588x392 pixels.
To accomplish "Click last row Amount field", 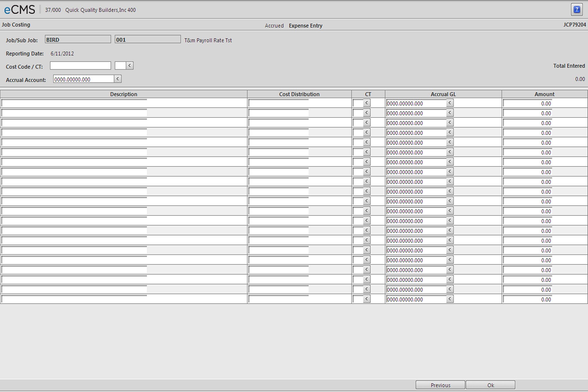I will pyautogui.click(x=527, y=299).
